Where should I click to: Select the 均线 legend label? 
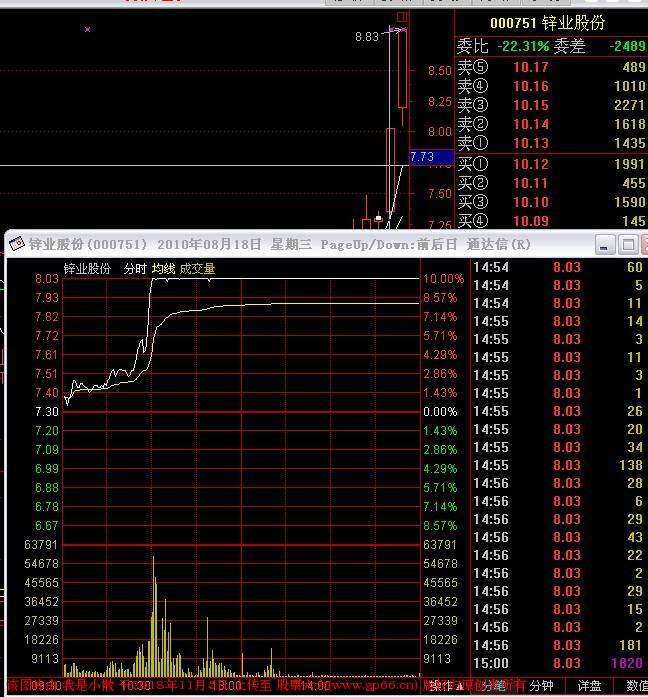pyautogui.click(x=163, y=268)
